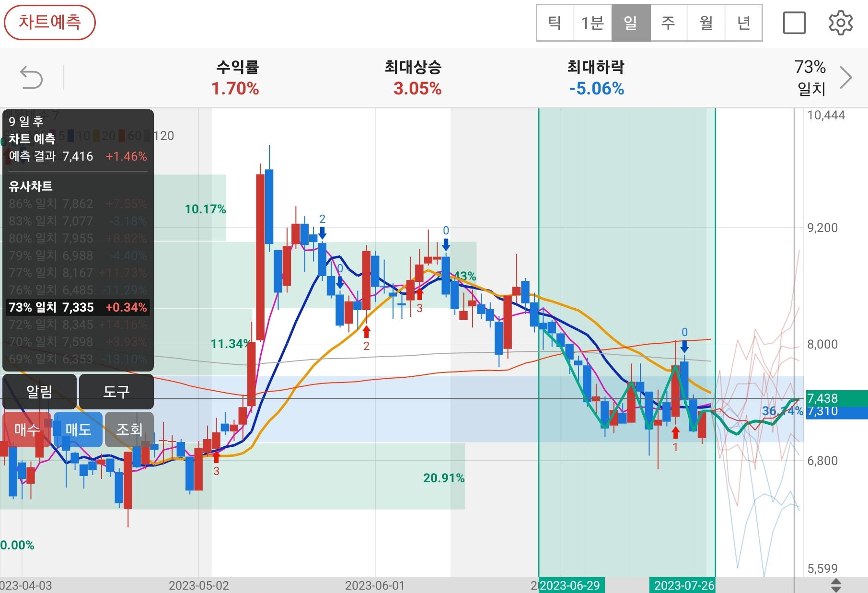Tap the 조회 inquiry button
The height and width of the screenshot is (593, 868).
[x=129, y=430]
